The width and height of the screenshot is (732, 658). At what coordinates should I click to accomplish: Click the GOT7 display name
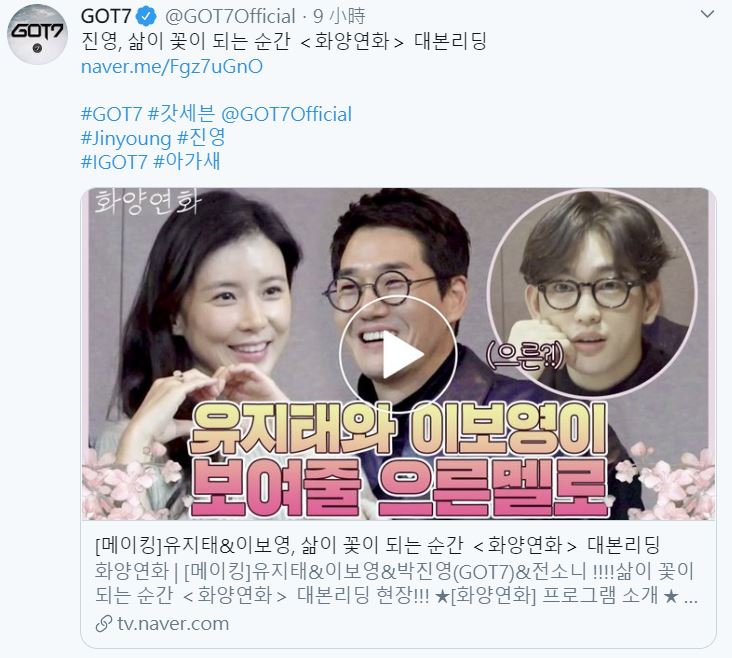tap(106, 17)
